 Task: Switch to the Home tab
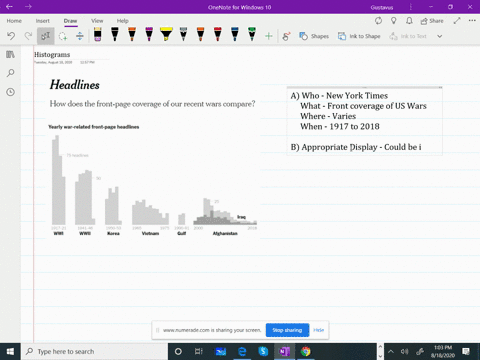tap(14, 21)
